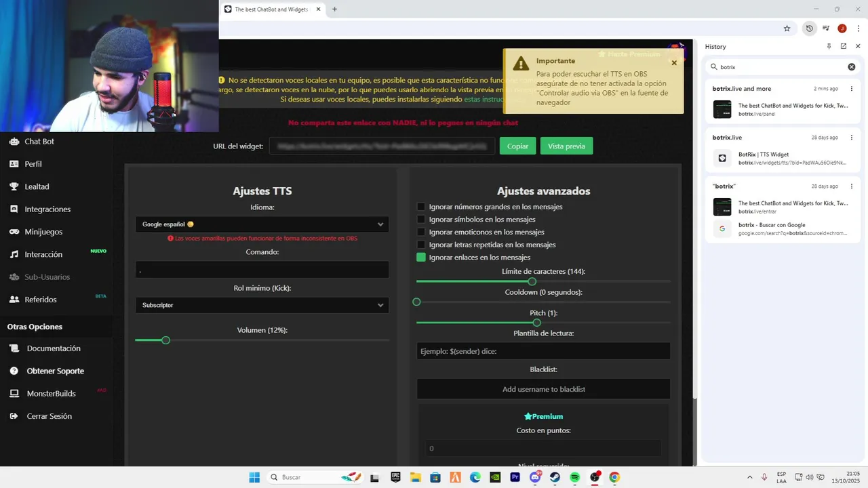Open botrix.live/entrar history entry
Viewport: 868px width, 488px height.
pos(783,207)
